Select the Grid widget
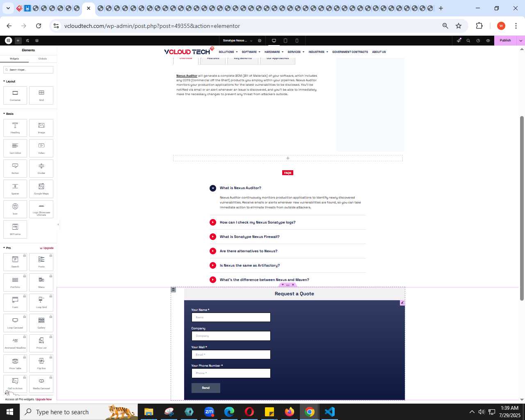The image size is (525, 420). 41,95
